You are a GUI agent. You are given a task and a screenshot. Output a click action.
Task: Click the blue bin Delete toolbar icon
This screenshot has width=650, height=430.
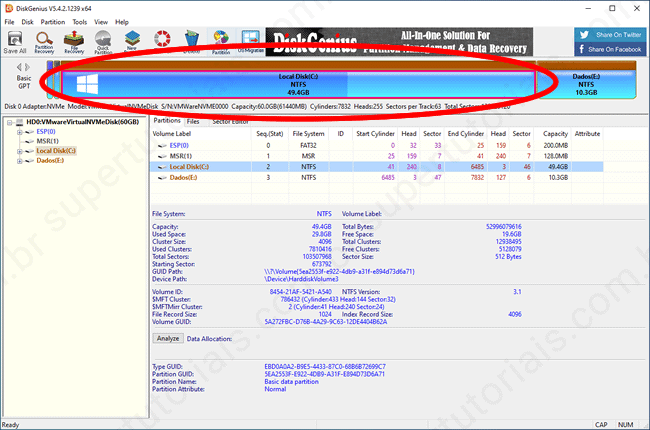[x=191, y=41]
